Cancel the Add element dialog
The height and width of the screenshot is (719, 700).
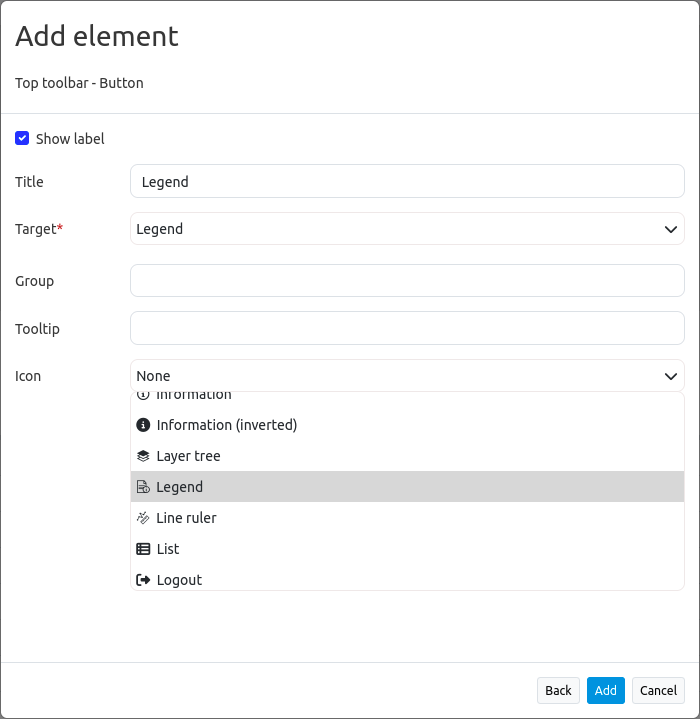click(658, 690)
